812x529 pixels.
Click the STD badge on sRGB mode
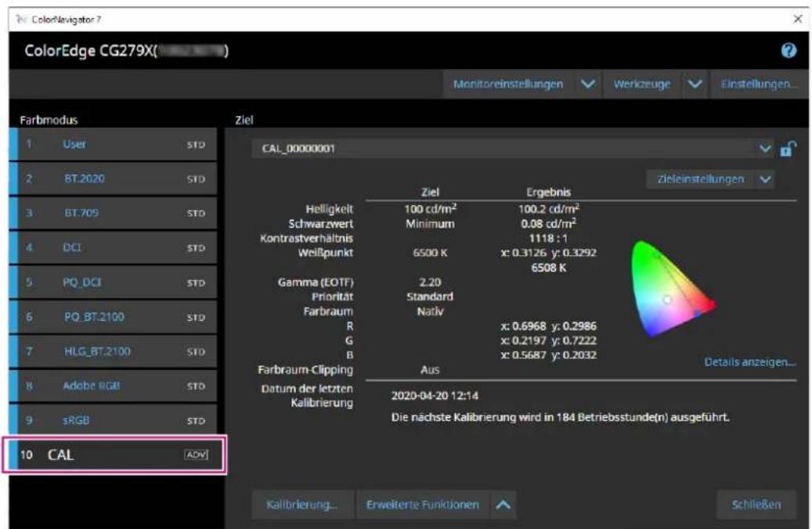click(197, 421)
